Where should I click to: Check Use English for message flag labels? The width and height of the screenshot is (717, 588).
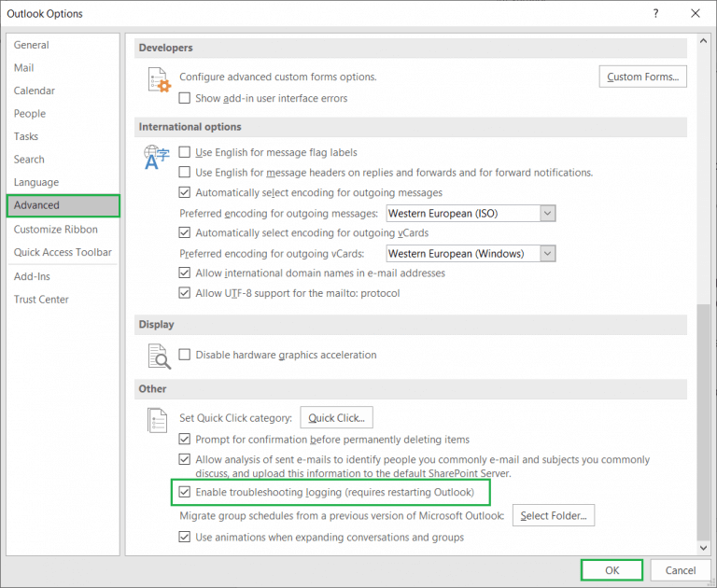(x=184, y=152)
